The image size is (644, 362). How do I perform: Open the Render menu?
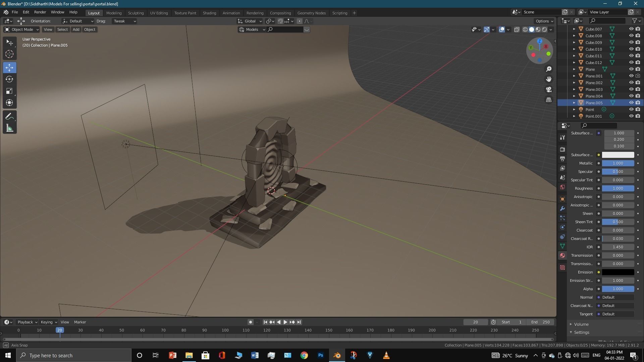40,12
